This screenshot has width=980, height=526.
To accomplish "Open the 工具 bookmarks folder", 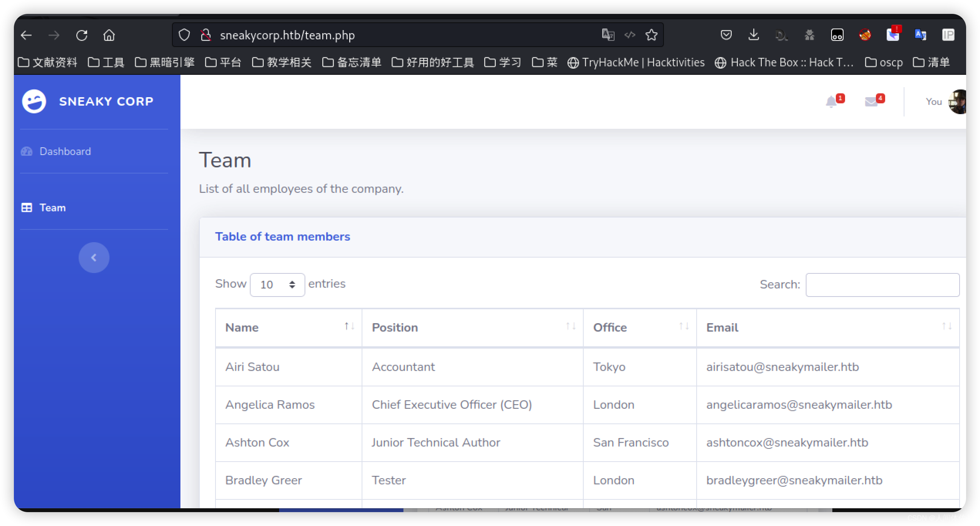I will [106, 62].
